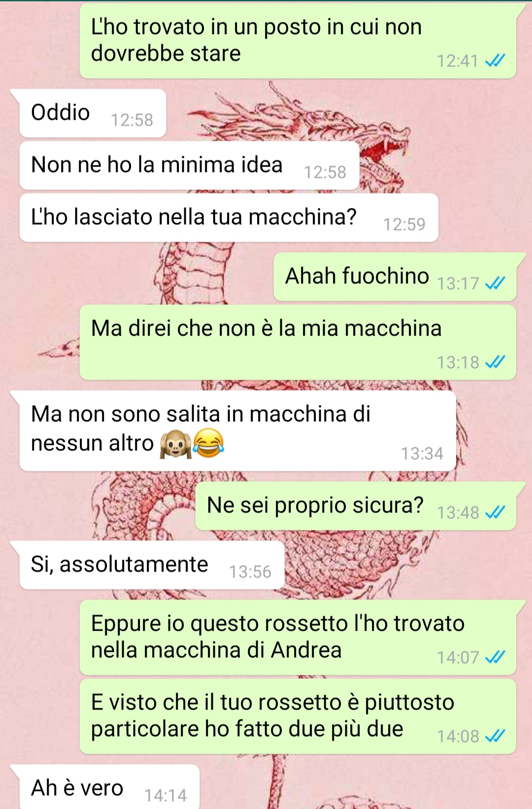
Task: Select the 'Ma non sono salita in macchina' message
Action: pos(238,431)
